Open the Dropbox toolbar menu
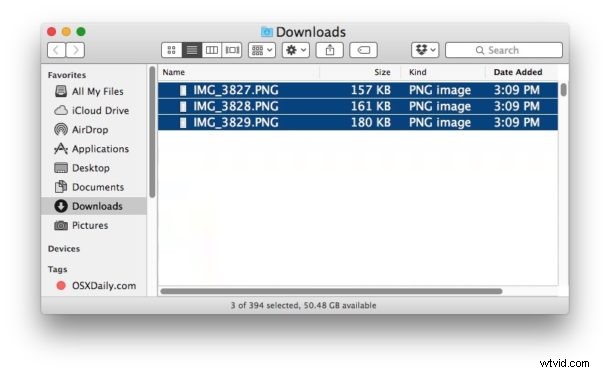 tap(425, 50)
